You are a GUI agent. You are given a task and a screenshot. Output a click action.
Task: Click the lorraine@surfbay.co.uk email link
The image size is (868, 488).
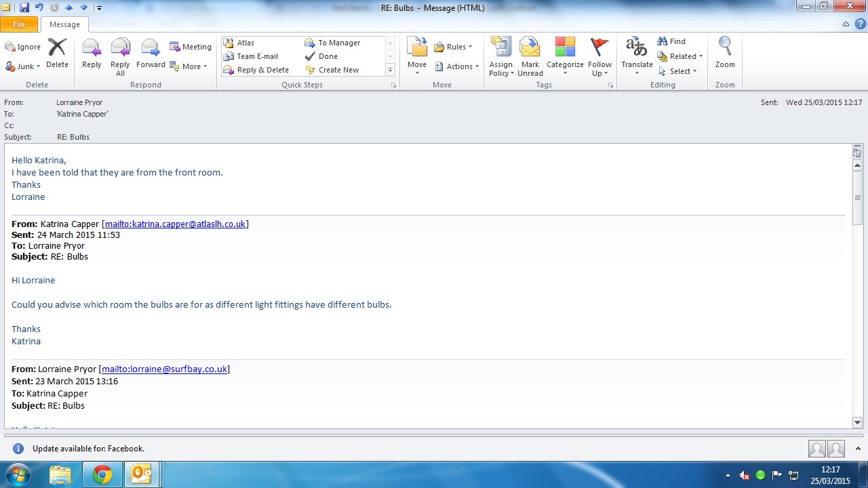[164, 369]
